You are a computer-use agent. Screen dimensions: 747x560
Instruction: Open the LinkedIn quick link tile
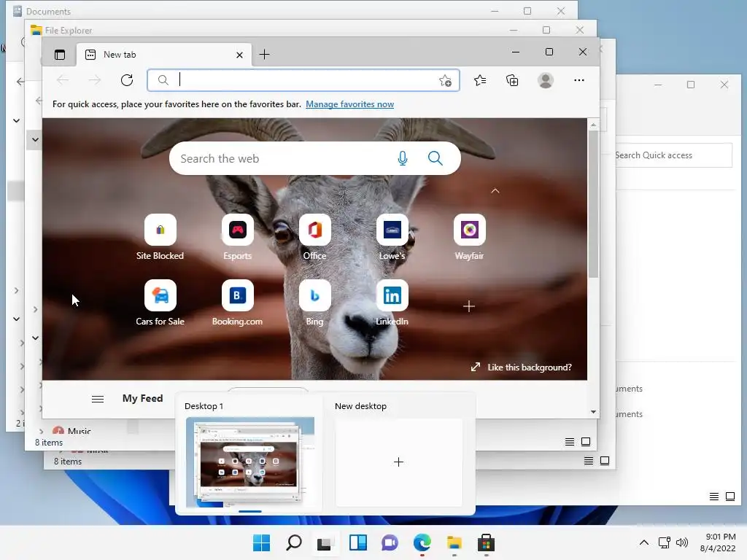tap(392, 303)
